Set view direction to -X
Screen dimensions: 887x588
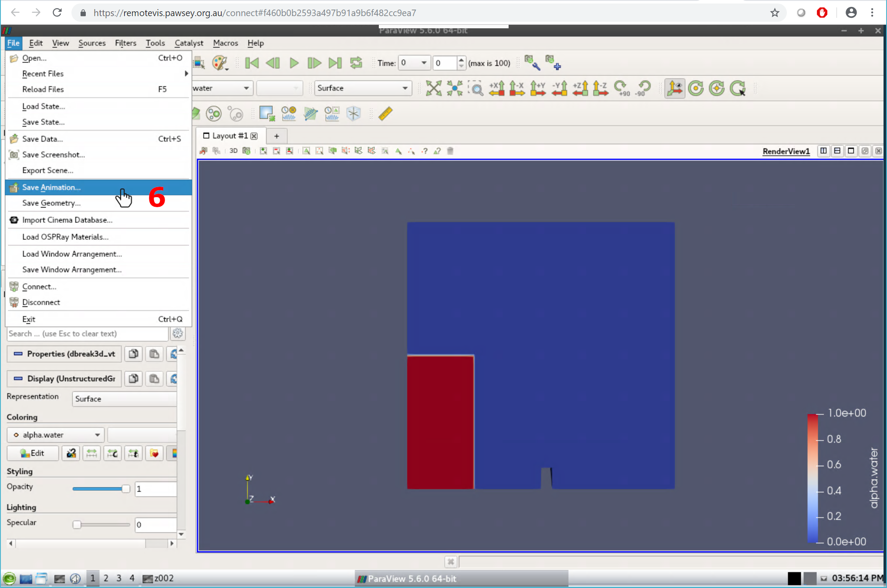[x=517, y=88]
